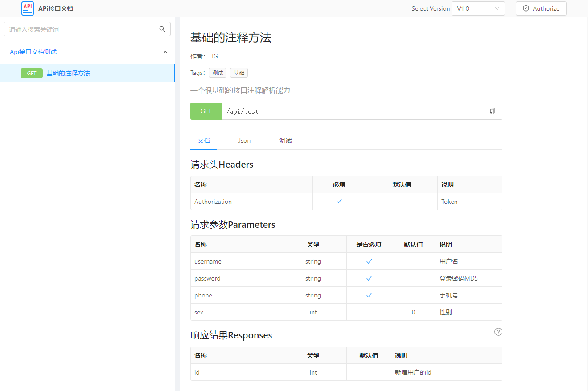Click the description 一个很基础的接口注释解析能力
Image resolution: width=588 pixels, height=392 pixels.
point(240,91)
